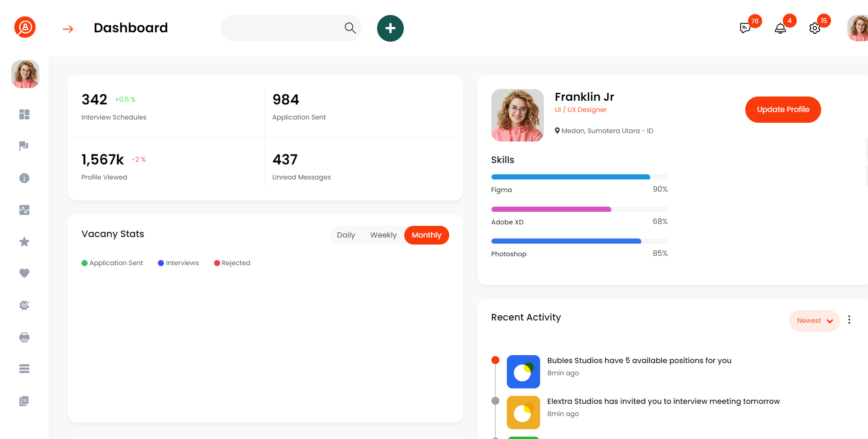Open the info circle sidebar icon
Screen dimensions: 868x439
[24, 178]
